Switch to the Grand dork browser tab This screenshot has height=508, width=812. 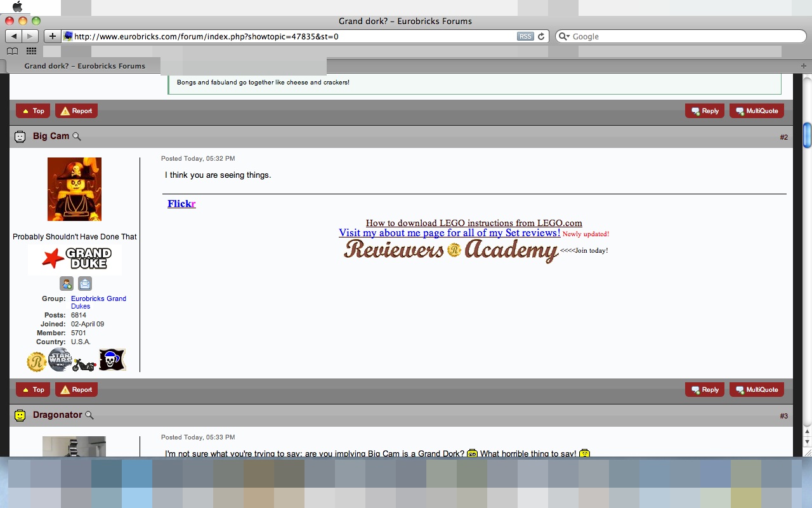tap(86, 65)
